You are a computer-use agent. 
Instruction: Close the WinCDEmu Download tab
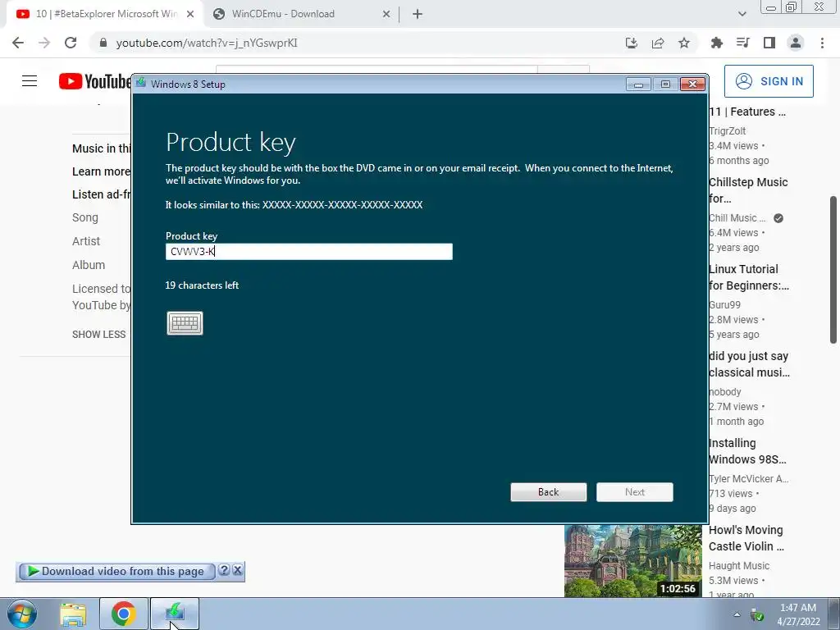[x=386, y=15]
